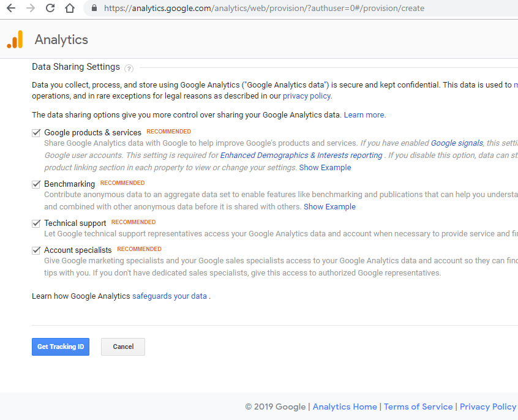Open safeguards your data link

[170, 296]
